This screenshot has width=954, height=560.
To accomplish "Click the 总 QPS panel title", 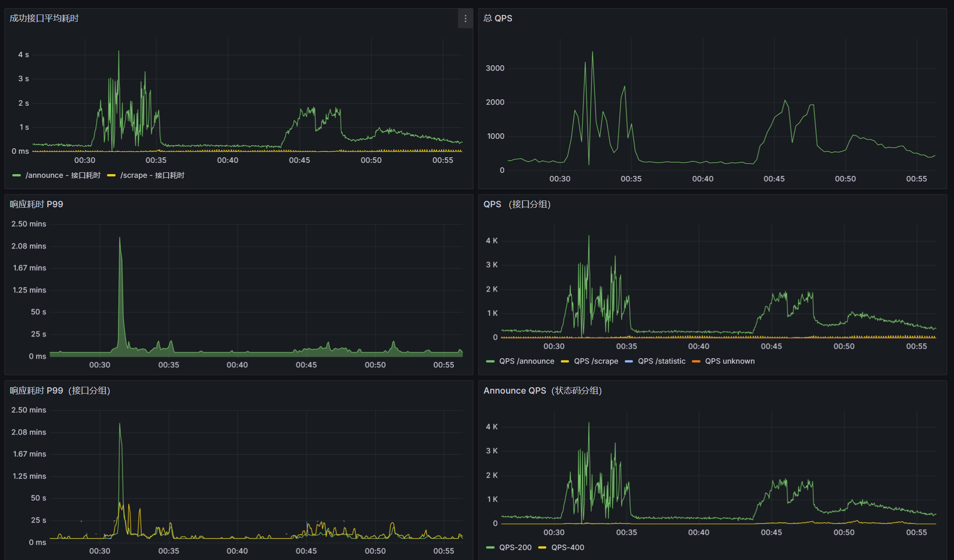I will [498, 19].
